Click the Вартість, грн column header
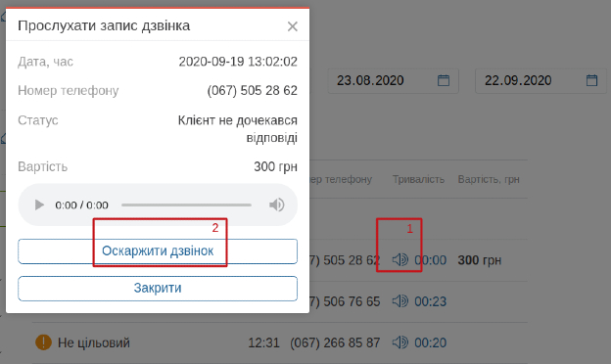The image size is (611, 364). [489, 179]
